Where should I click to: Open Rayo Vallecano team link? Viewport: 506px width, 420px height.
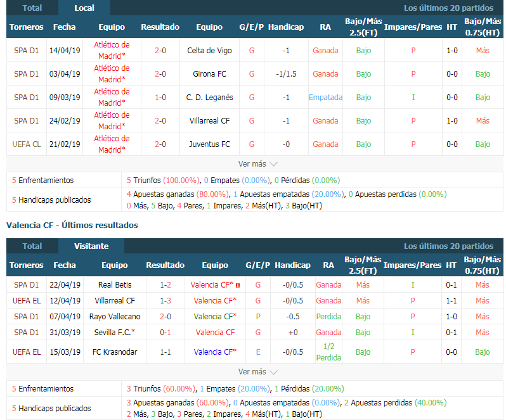pos(115,316)
